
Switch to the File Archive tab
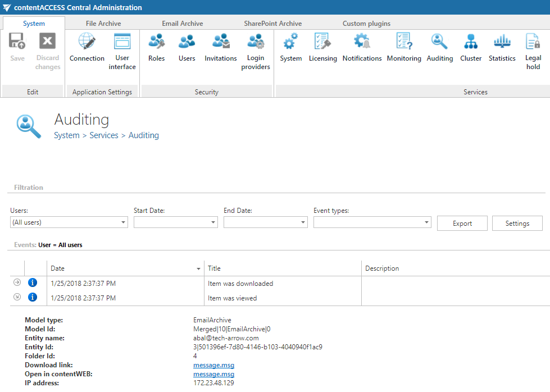(103, 24)
